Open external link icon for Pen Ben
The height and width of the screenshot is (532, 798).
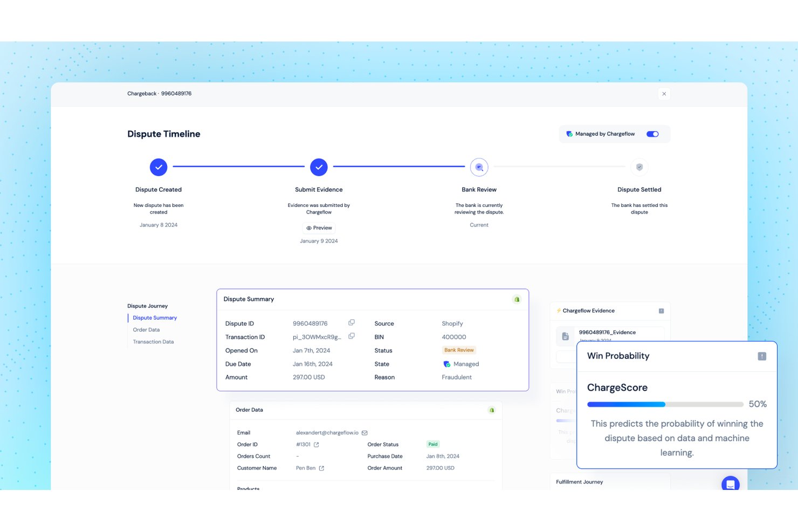321,468
